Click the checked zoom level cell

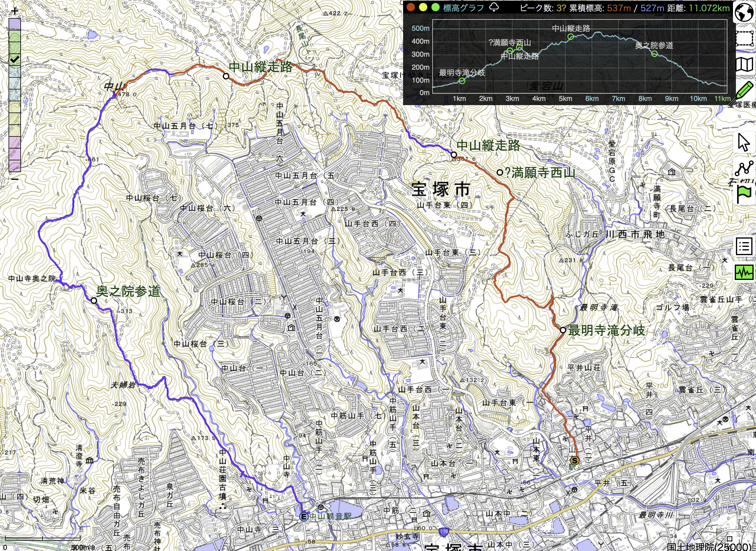[15, 60]
